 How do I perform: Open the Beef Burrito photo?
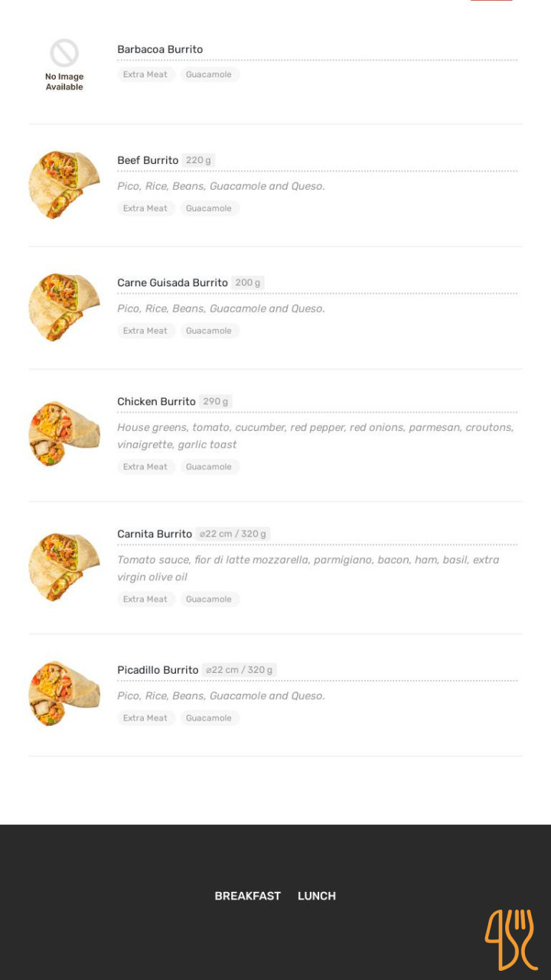tap(64, 185)
